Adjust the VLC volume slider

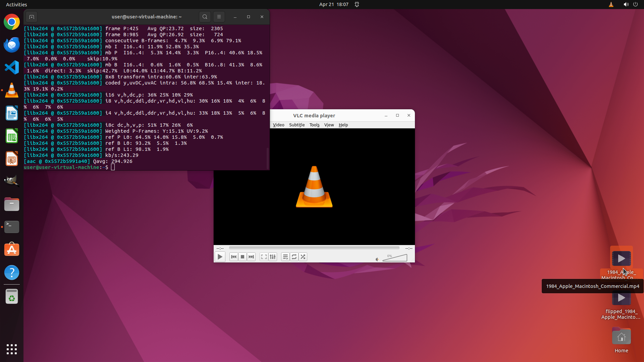click(395, 258)
